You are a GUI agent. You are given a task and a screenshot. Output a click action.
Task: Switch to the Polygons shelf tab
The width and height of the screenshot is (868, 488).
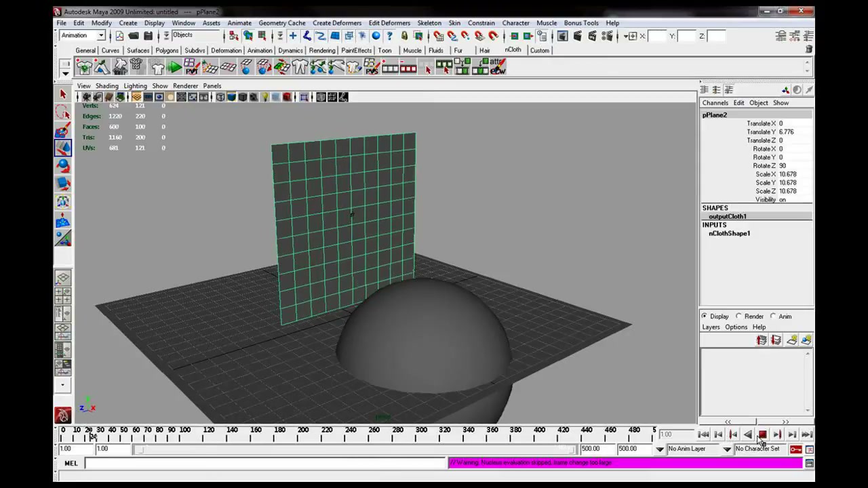click(166, 51)
